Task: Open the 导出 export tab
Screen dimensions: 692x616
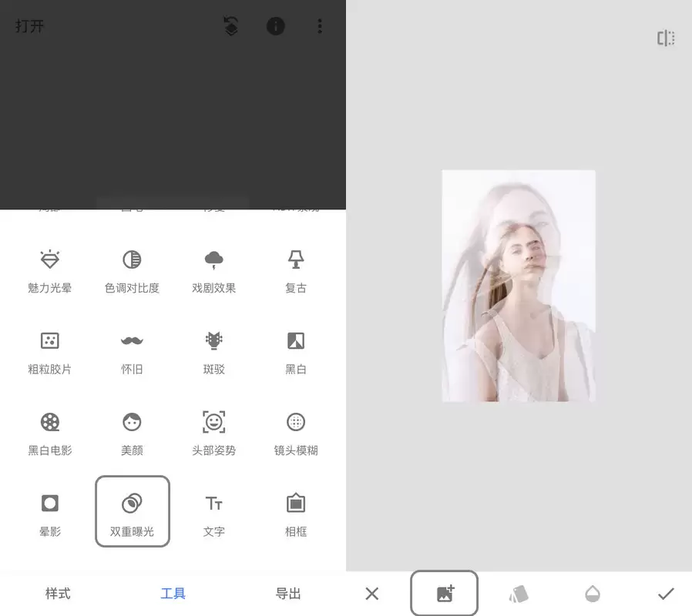Action: (288, 594)
